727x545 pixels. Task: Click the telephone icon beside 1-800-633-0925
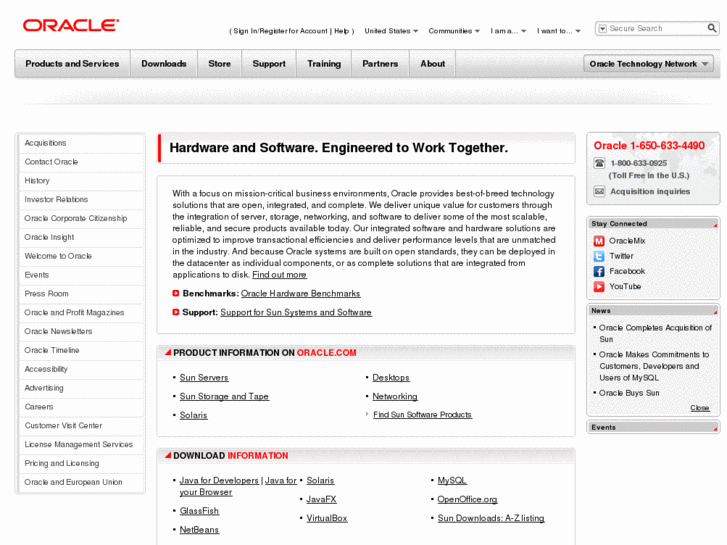(599, 163)
